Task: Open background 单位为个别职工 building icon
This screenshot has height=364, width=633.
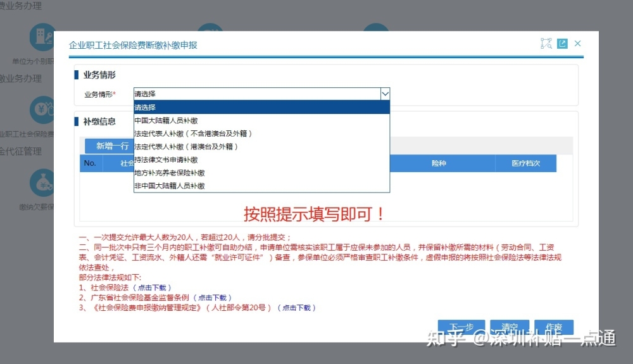Action: click(x=42, y=37)
